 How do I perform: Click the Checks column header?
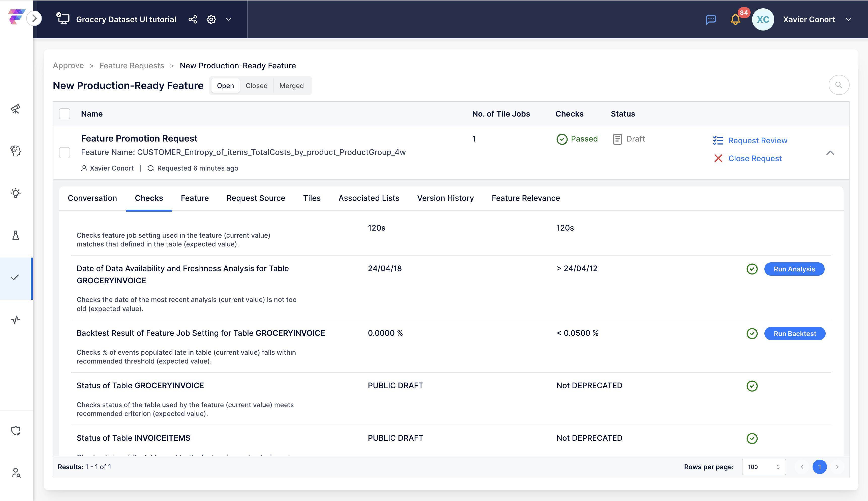point(569,114)
